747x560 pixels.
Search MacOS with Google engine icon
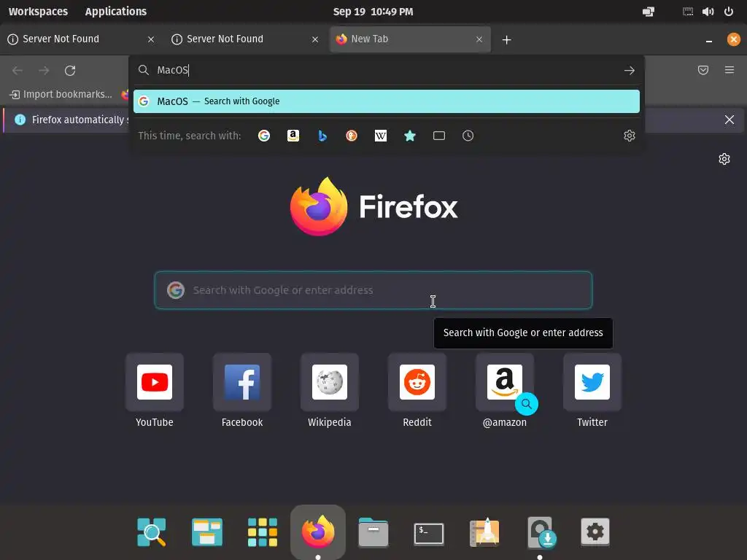coord(264,136)
